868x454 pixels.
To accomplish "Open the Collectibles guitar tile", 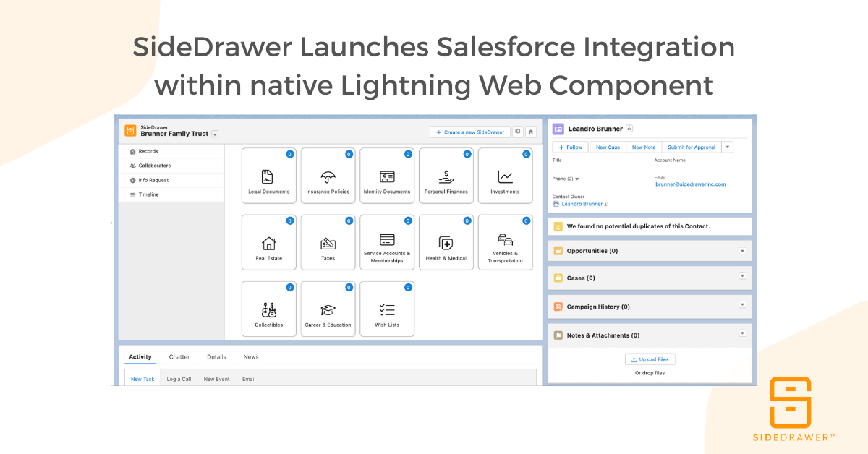I will (x=268, y=309).
